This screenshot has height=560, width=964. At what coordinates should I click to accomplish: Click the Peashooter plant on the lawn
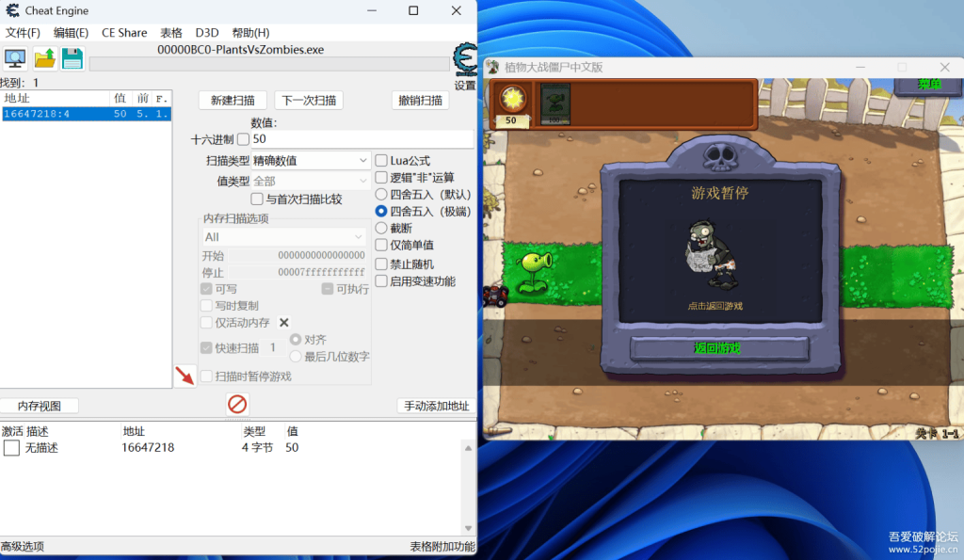534,270
